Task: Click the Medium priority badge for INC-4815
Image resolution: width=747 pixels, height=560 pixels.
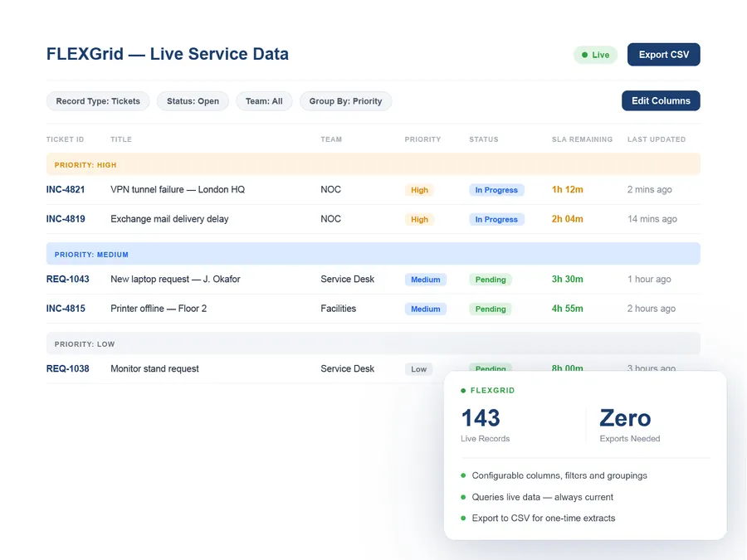Action: [x=426, y=309]
